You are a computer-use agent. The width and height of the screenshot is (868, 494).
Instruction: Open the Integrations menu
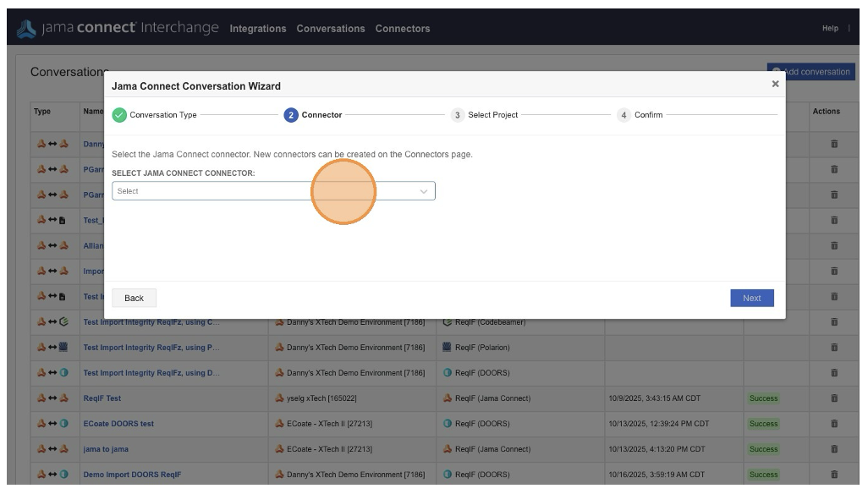[258, 29]
